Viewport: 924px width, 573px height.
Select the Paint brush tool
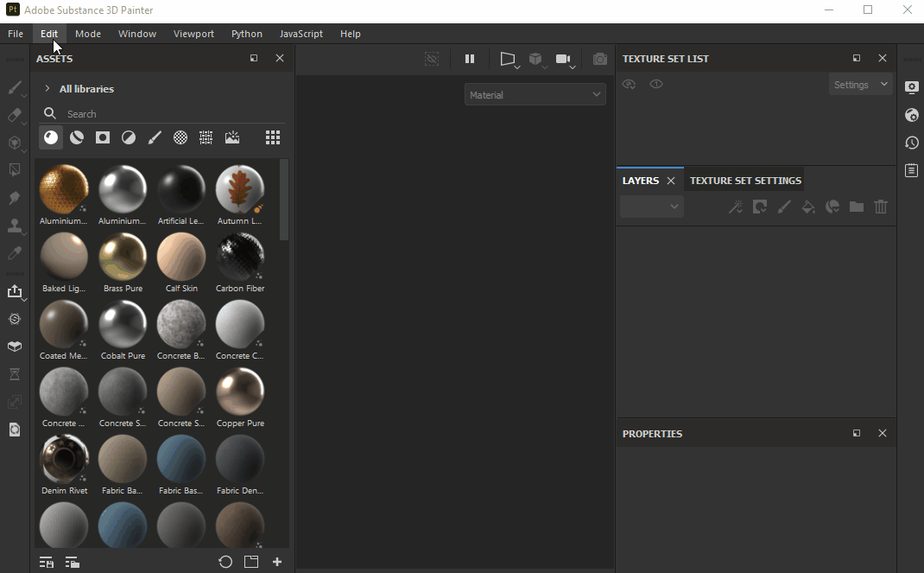click(15, 87)
